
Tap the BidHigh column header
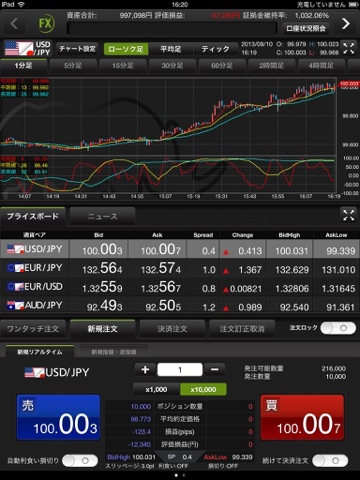tap(289, 235)
